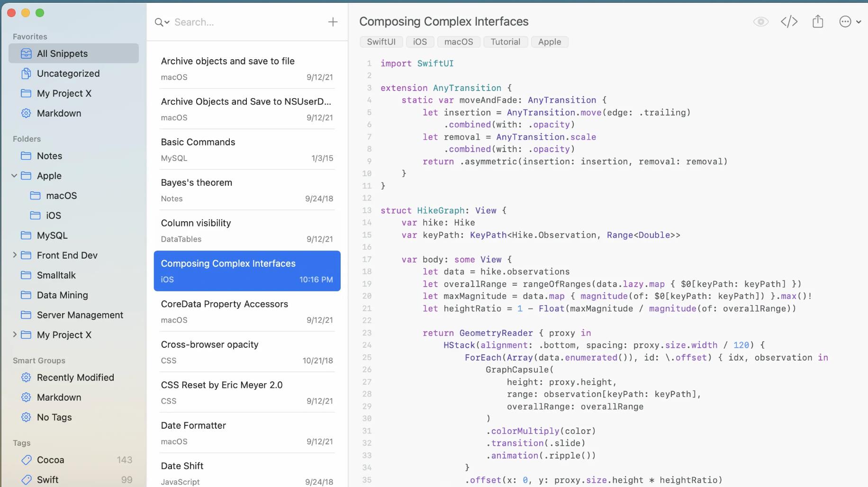Expand the Front End Dev folder
868x487 pixels.
click(14, 255)
